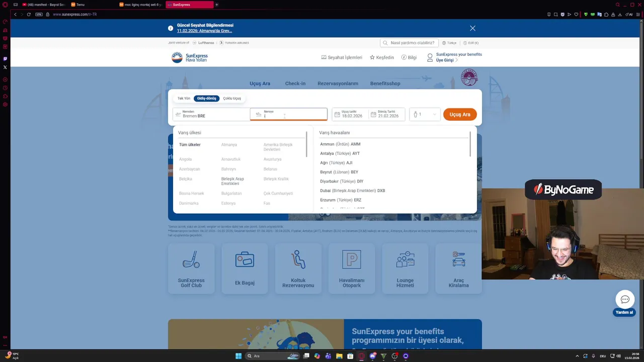Open the Araç Kiralama service

(458, 269)
